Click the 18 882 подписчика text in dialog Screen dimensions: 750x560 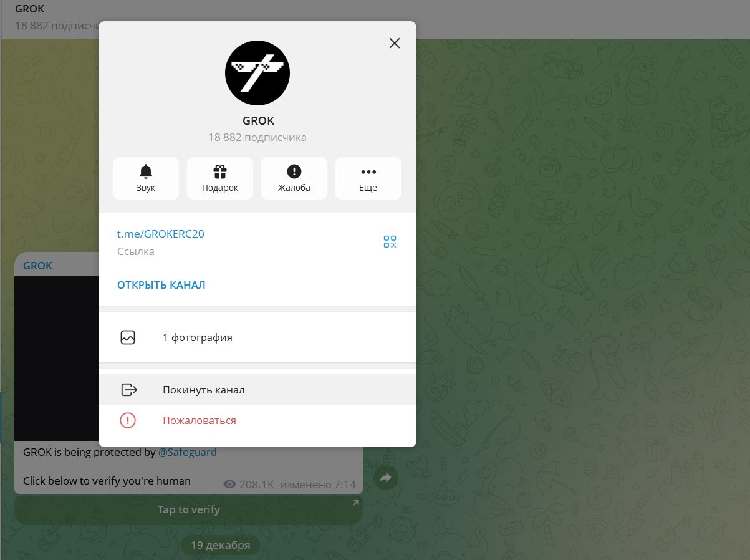[x=257, y=137]
